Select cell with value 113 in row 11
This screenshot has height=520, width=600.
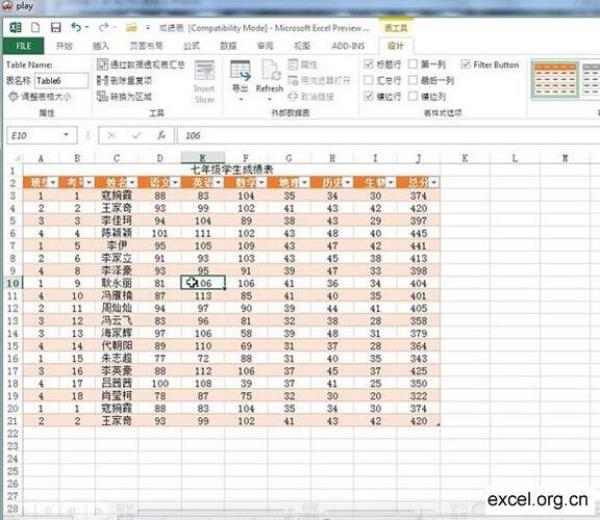tap(203, 296)
